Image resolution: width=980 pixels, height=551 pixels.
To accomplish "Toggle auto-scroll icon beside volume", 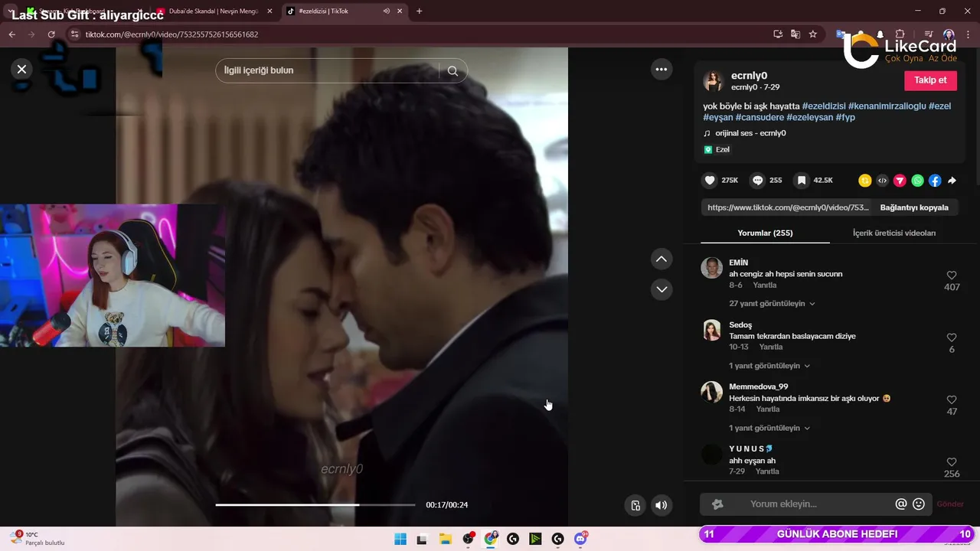I will pos(635,505).
